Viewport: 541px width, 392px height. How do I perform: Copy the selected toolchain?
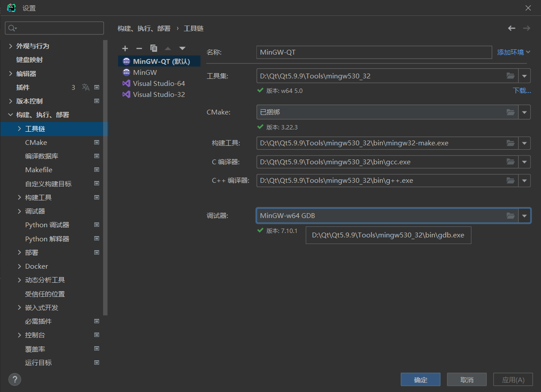(x=153, y=48)
